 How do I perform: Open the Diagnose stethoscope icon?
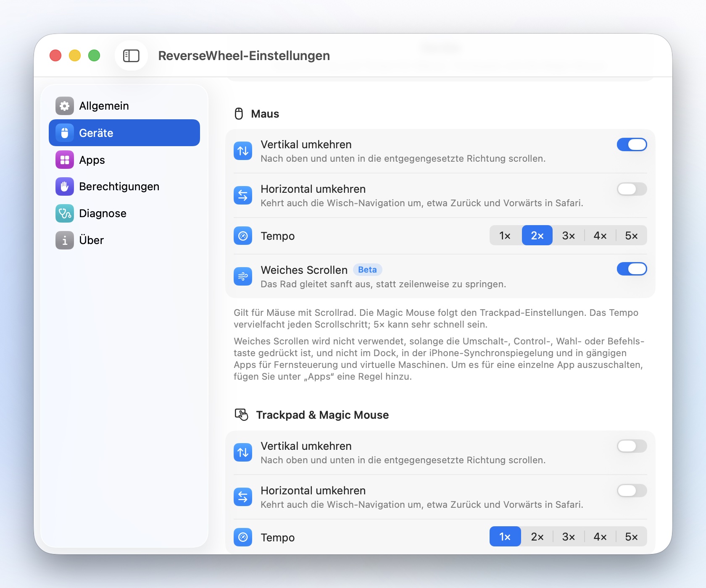[x=65, y=213]
